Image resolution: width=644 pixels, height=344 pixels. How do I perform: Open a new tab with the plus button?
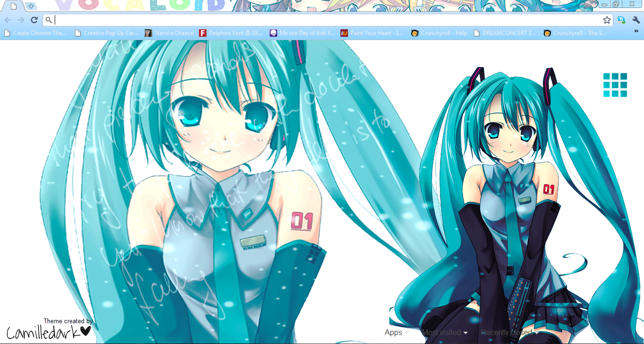31,6
